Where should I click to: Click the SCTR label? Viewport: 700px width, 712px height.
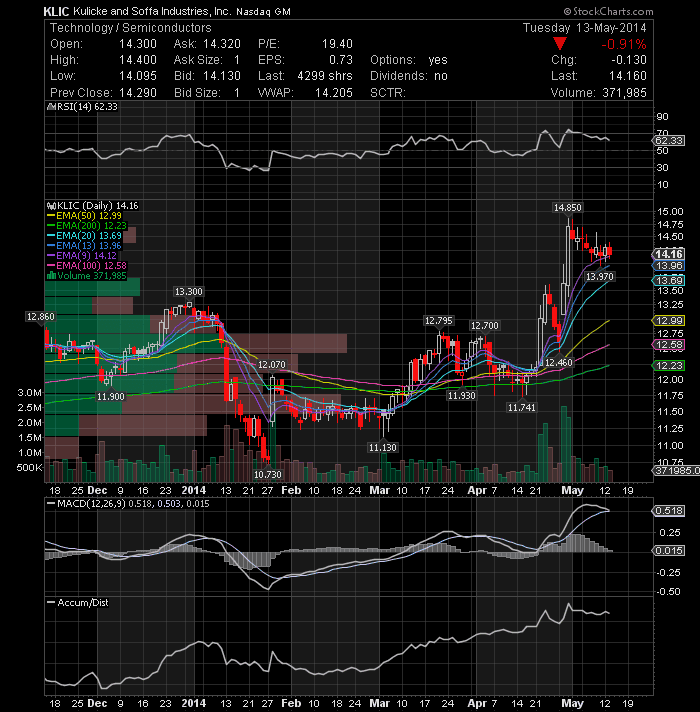(388, 93)
